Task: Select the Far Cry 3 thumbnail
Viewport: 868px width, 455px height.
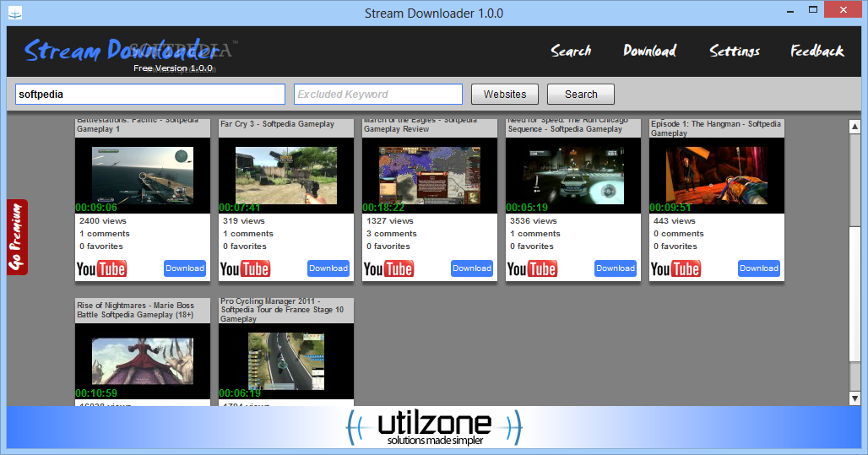Action: 286,176
